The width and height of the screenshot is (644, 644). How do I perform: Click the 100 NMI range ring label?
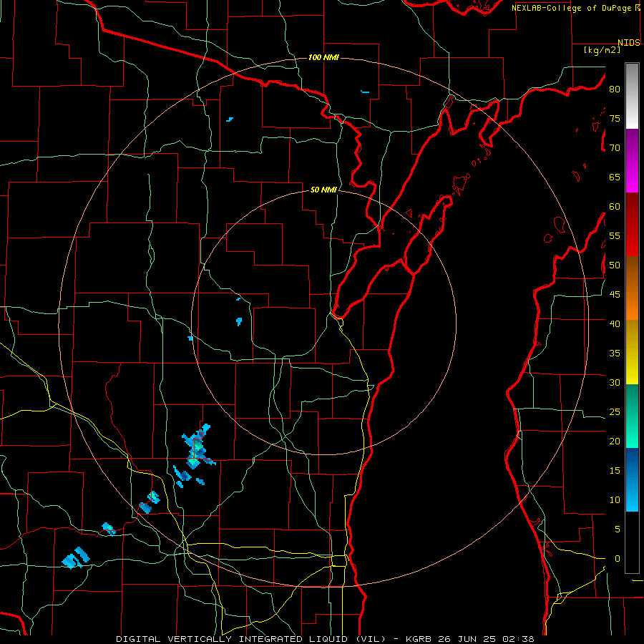323,57
